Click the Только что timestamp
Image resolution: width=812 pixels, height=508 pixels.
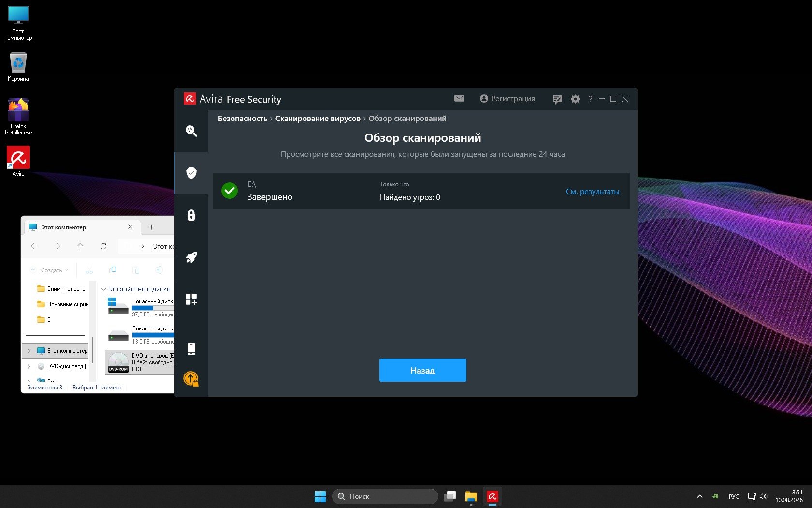(x=394, y=184)
